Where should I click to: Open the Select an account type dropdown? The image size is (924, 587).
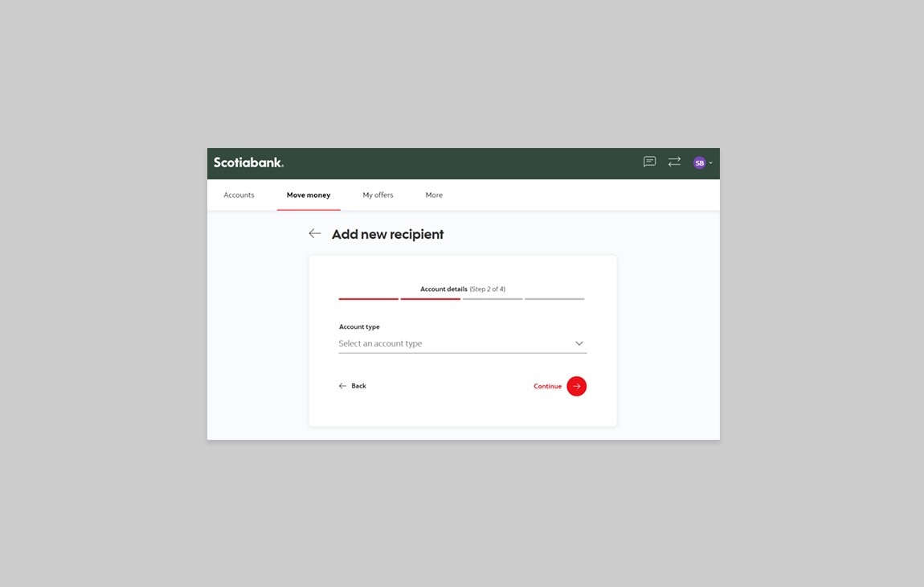pos(463,343)
